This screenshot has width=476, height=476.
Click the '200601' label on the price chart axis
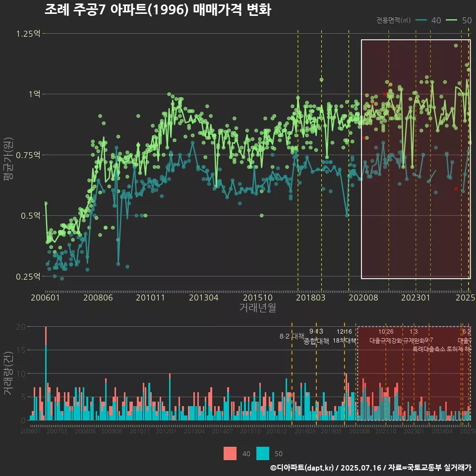pyautogui.click(x=45, y=297)
